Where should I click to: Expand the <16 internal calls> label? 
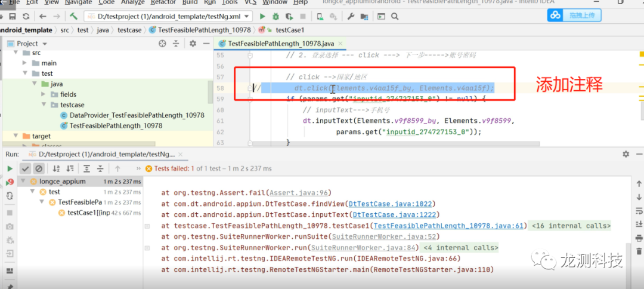571,226
